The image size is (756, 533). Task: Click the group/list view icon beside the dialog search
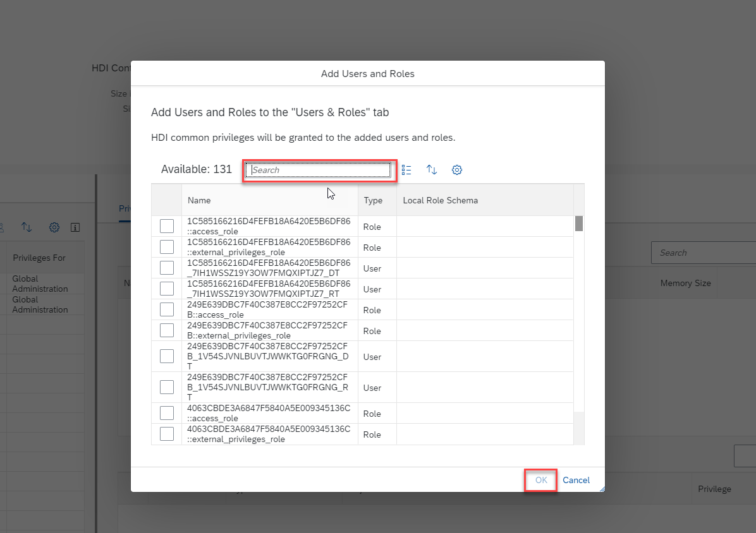pos(406,170)
